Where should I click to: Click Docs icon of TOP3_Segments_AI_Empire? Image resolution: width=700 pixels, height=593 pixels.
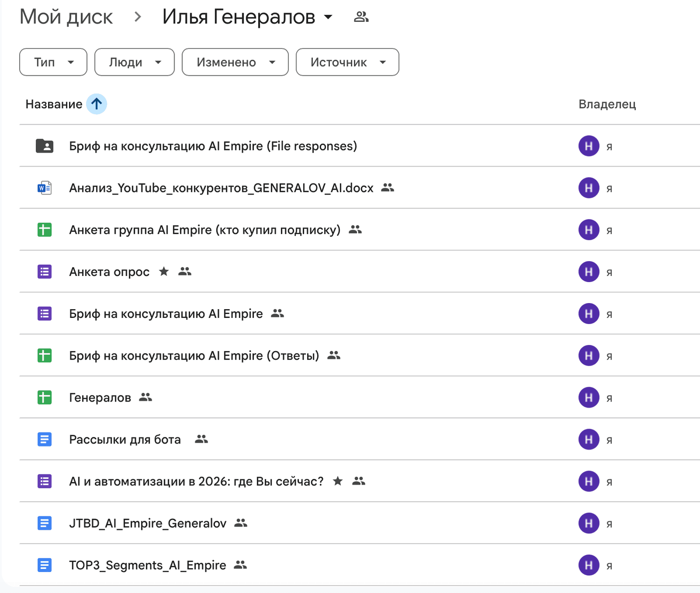tap(45, 565)
